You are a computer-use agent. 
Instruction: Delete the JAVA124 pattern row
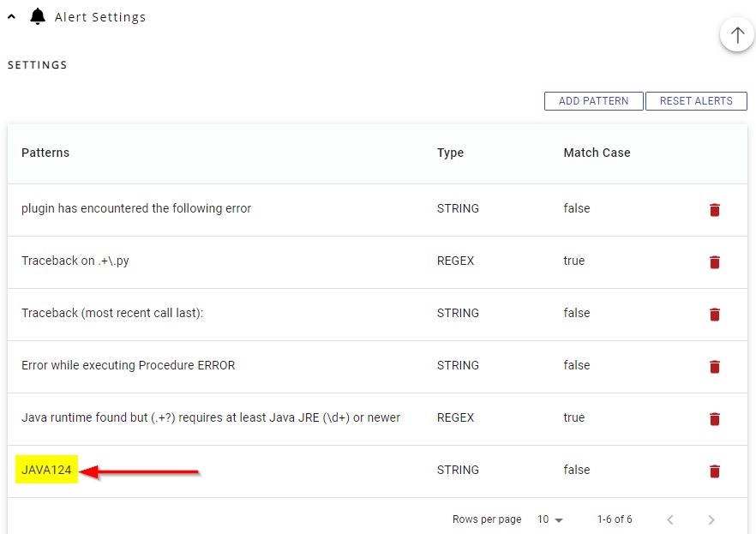[x=714, y=471]
